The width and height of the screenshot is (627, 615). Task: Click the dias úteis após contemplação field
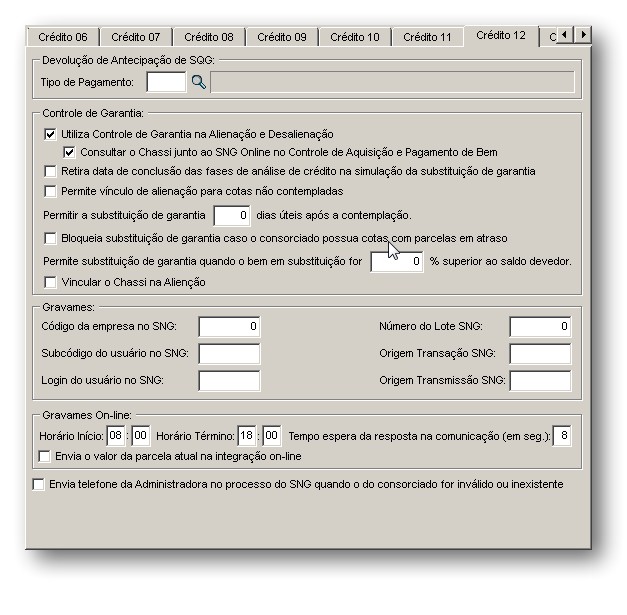pyautogui.click(x=232, y=216)
